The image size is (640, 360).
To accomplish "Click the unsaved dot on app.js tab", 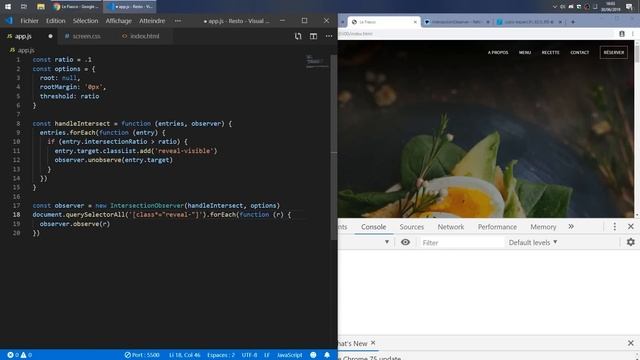I will pyautogui.click(x=50, y=36).
